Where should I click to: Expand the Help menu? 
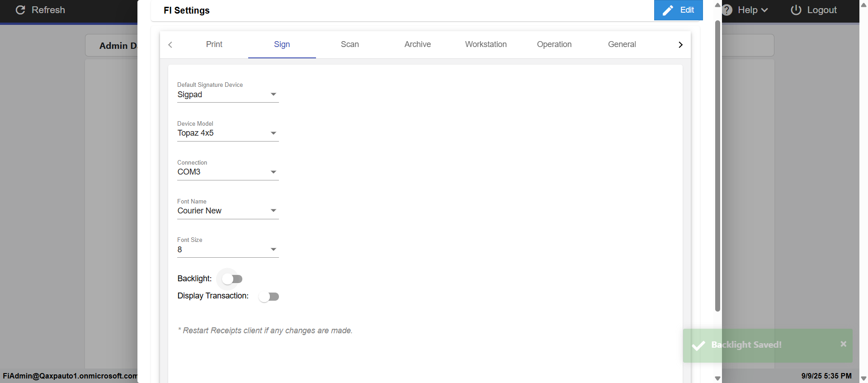(753, 10)
